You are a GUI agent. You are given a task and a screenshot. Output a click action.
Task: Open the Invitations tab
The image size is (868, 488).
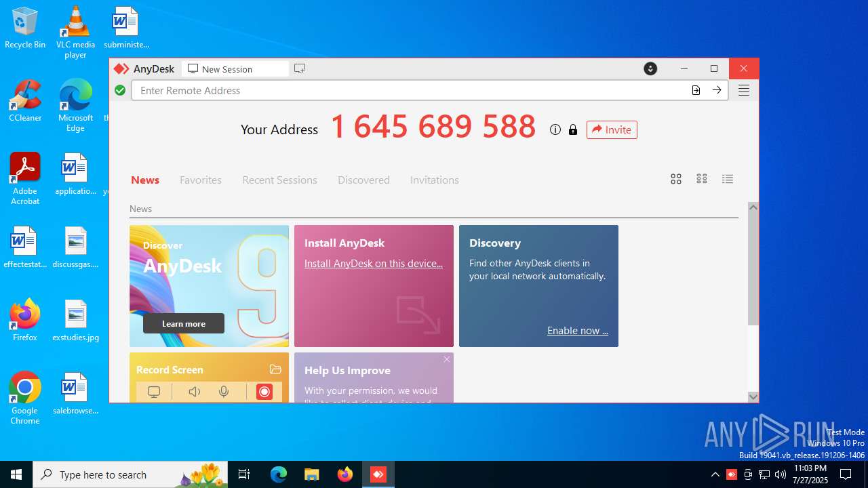[435, 180]
